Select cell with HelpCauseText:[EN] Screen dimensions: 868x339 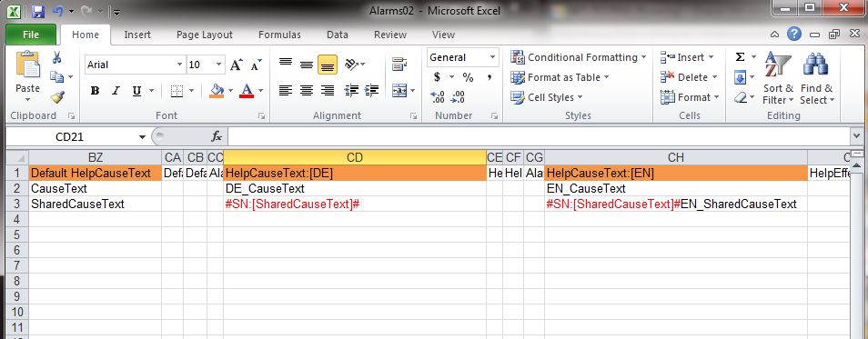676,173
